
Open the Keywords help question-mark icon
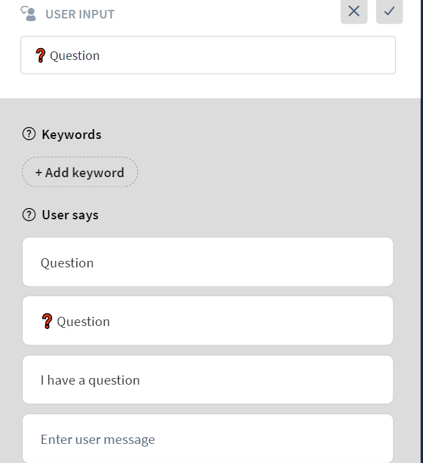29,134
